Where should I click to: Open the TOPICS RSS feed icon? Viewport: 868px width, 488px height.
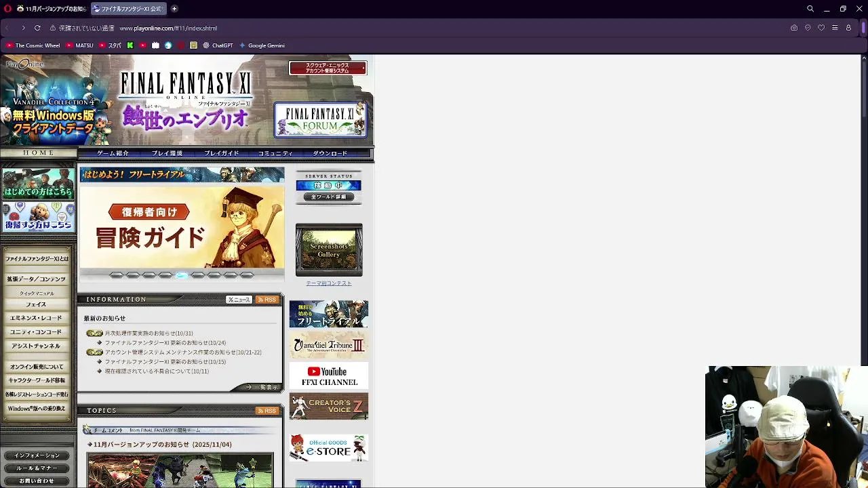[267, 411]
